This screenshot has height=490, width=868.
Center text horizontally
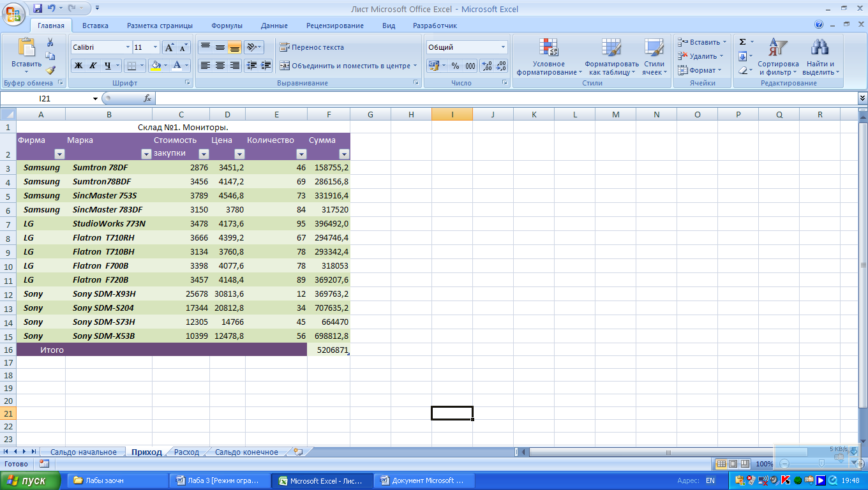220,66
